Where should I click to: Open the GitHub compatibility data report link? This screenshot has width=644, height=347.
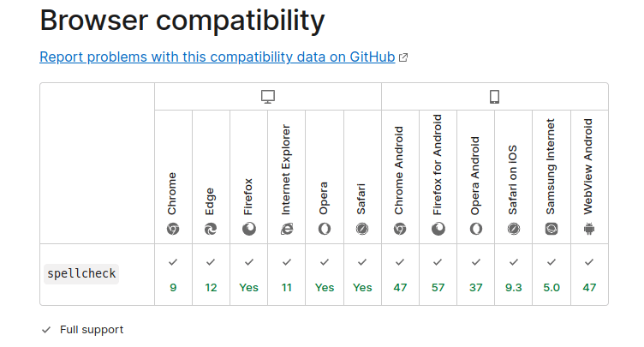pyautogui.click(x=218, y=57)
